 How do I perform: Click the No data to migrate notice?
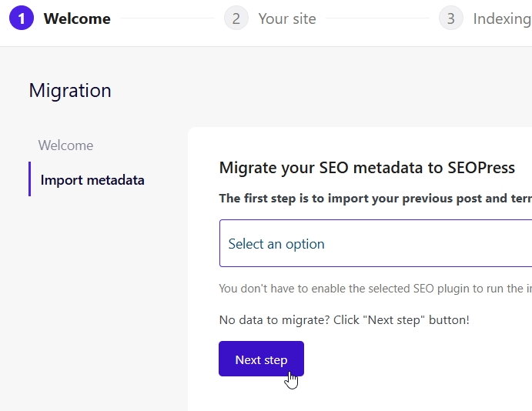point(344,319)
